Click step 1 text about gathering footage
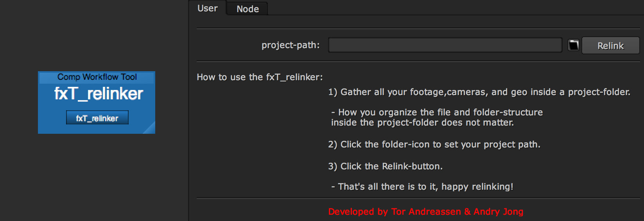Image resolution: width=644 pixels, height=221 pixels. coord(479,92)
